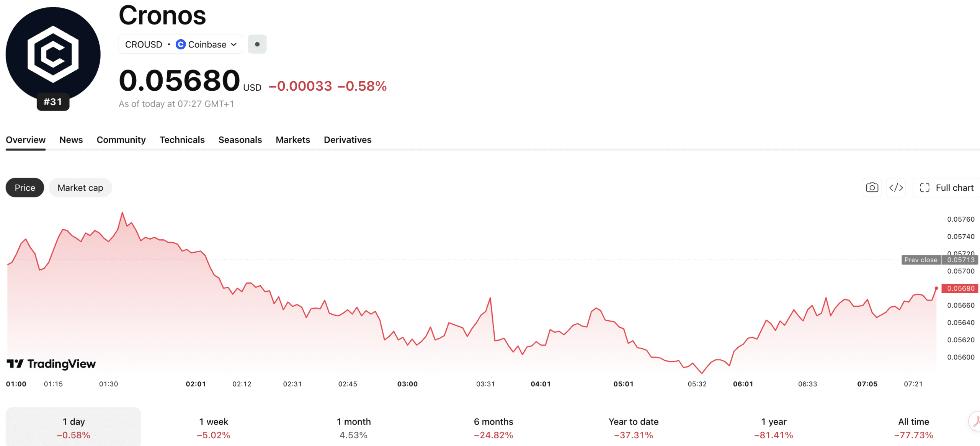
Task: Click the Full chart button
Action: [x=946, y=188]
